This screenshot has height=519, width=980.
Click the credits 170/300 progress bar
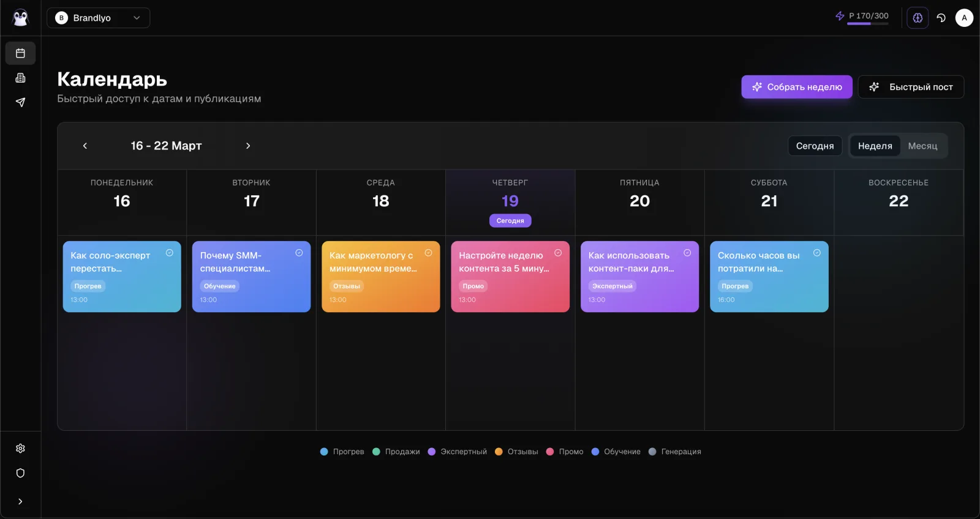867,24
